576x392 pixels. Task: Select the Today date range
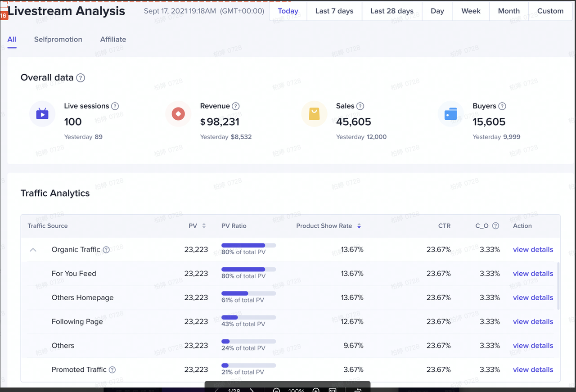[x=288, y=11]
